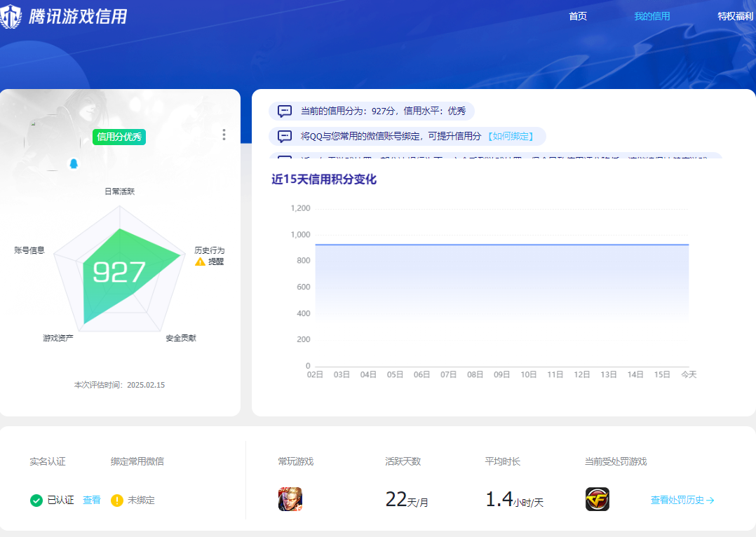Screen dimensions: 756x537
Task: Open the game icon under 常玩游戏
Action: (x=290, y=499)
